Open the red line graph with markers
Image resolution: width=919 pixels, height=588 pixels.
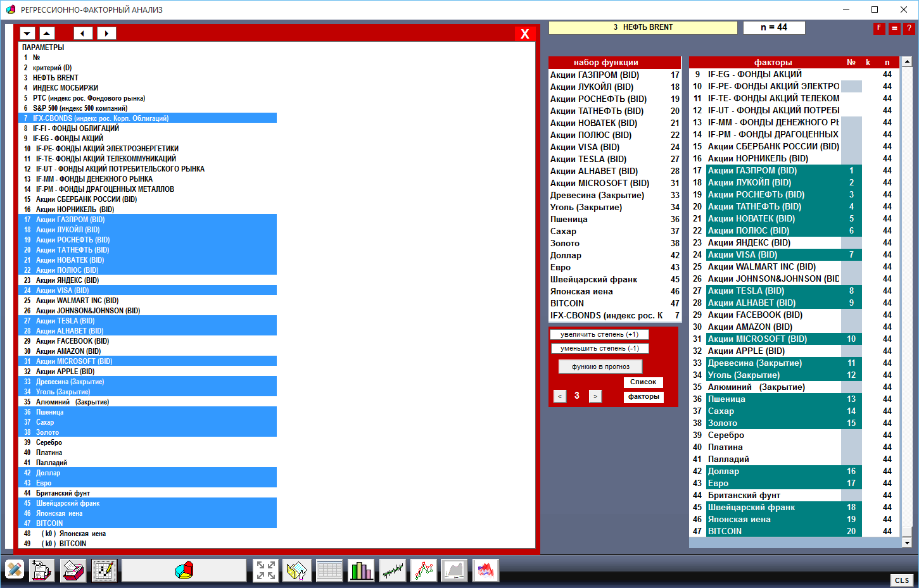tap(424, 570)
